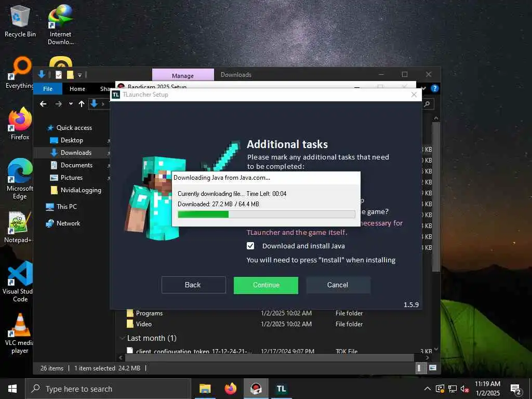532x399 pixels.
Task: Click the green Continue button
Action: click(x=266, y=285)
